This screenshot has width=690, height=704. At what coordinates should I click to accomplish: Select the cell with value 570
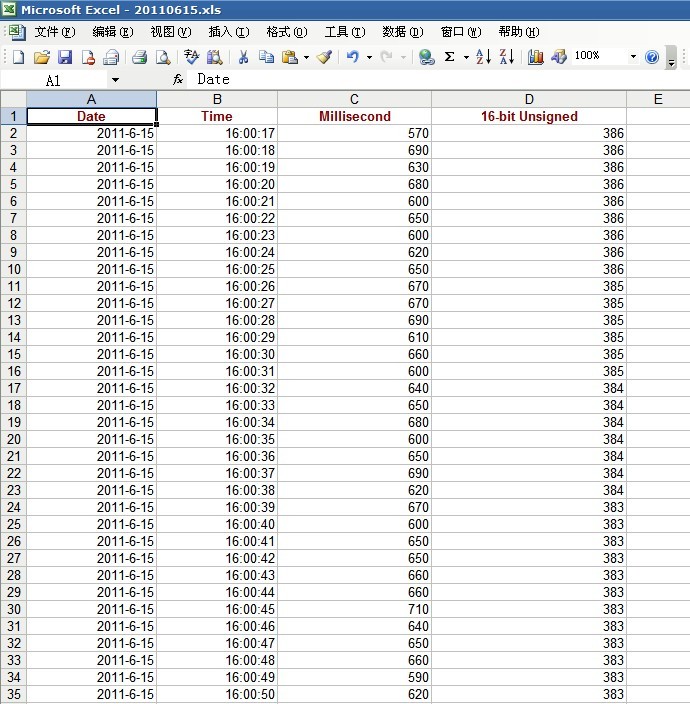click(354, 133)
